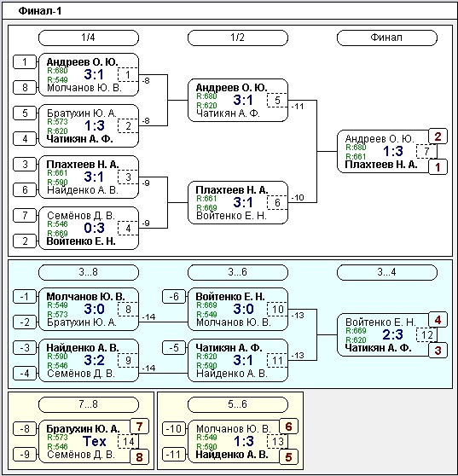The width and height of the screenshot is (458, 476).
Task: Open the 1/2 round header label
Action: coord(238,38)
